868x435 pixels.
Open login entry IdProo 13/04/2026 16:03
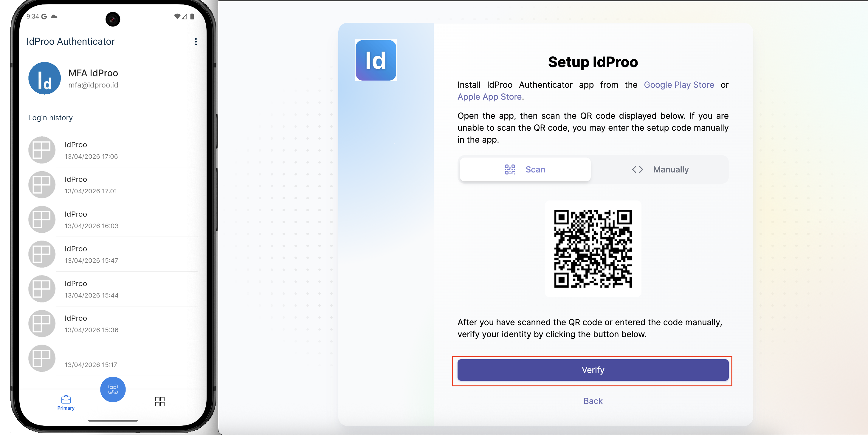pyautogui.click(x=113, y=220)
